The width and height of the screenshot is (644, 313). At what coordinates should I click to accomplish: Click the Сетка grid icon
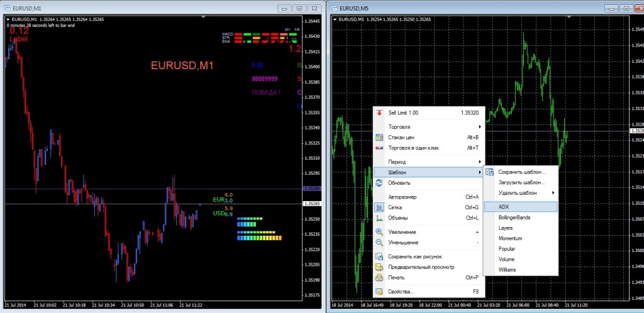(x=379, y=207)
